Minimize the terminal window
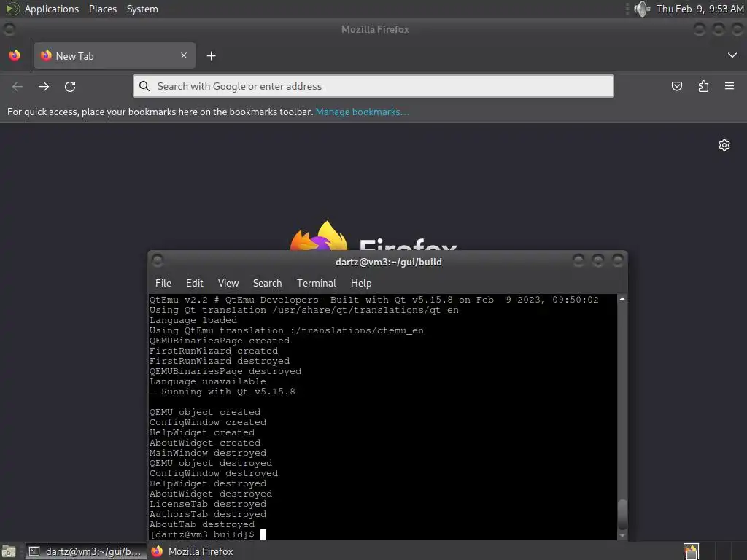The height and width of the screenshot is (560, 747). click(x=578, y=260)
